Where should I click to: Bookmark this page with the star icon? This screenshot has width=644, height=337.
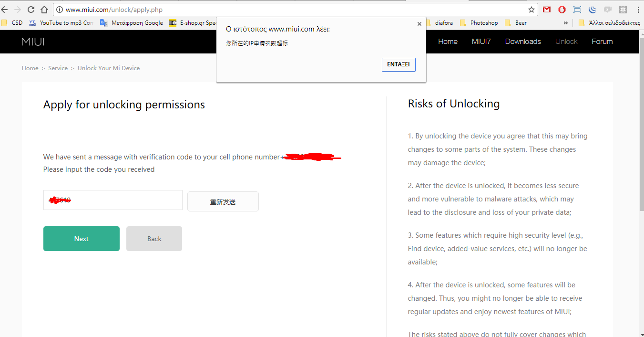532,10
